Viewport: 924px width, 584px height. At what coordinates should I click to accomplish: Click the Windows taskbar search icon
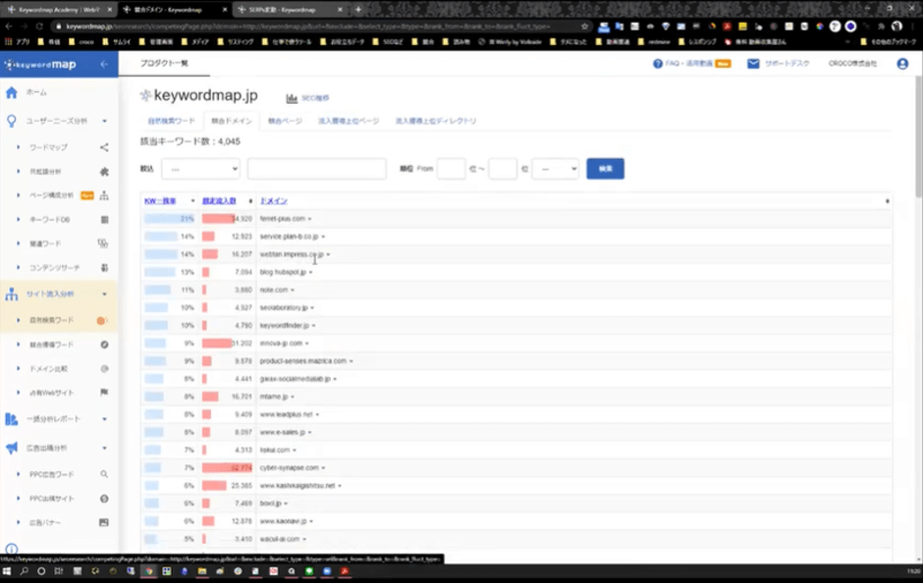tap(25, 571)
